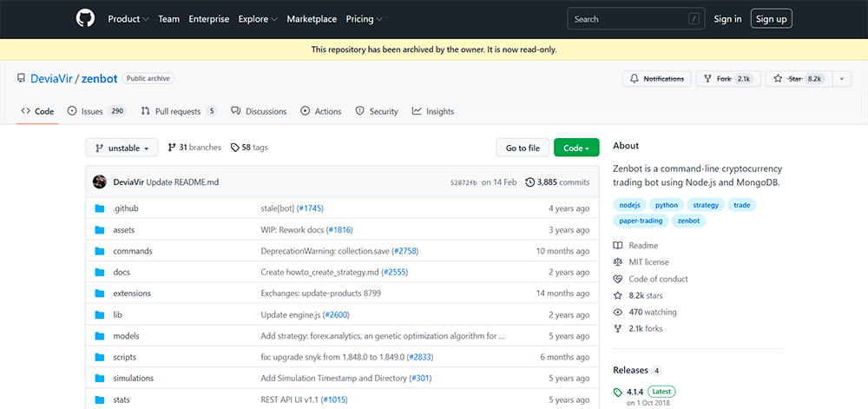Click the eye icon beside 470 watching
The height and width of the screenshot is (409, 868).
[x=618, y=312]
